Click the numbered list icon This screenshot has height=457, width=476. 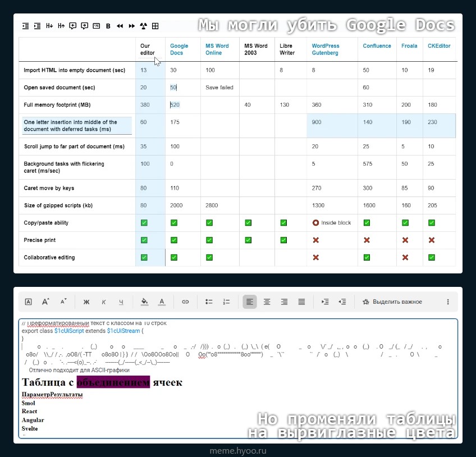(x=226, y=302)
